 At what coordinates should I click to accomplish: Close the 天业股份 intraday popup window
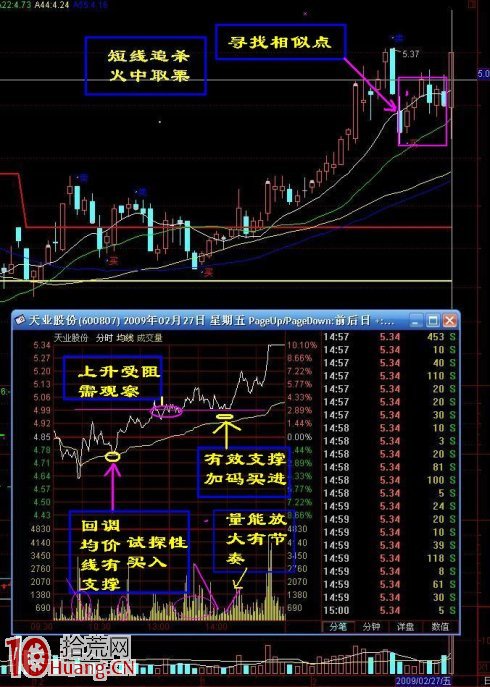(450, 320)
